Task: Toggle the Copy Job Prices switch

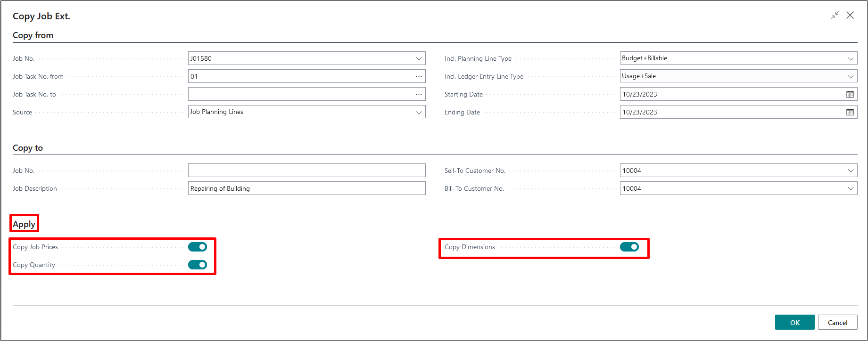Action: coord(198,247)
